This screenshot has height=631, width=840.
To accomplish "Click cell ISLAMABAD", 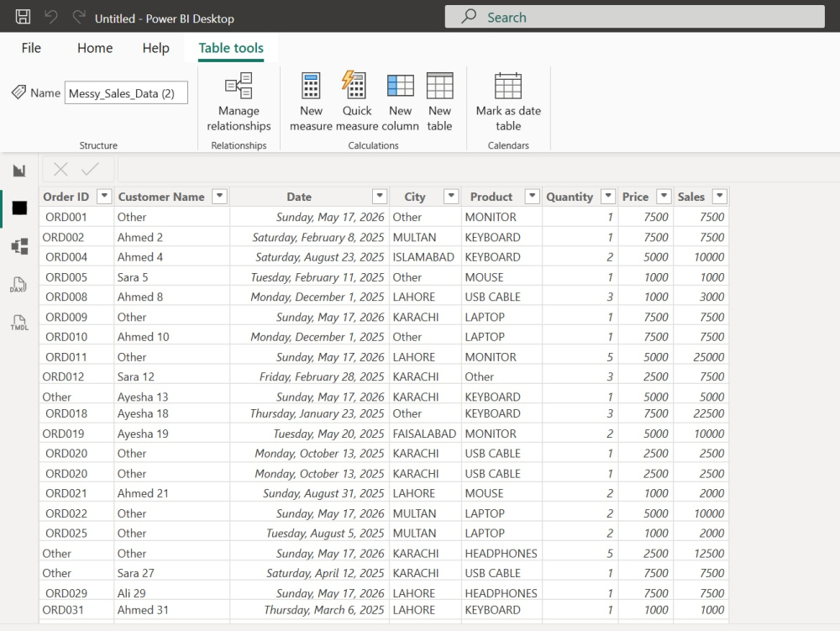I will pos(423,257).
